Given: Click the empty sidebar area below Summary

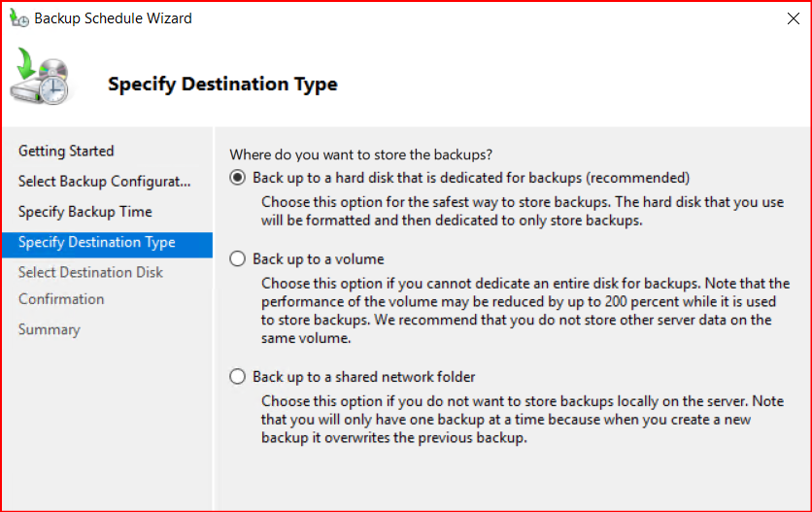Looking at the screenshot, I should [106, 427].
